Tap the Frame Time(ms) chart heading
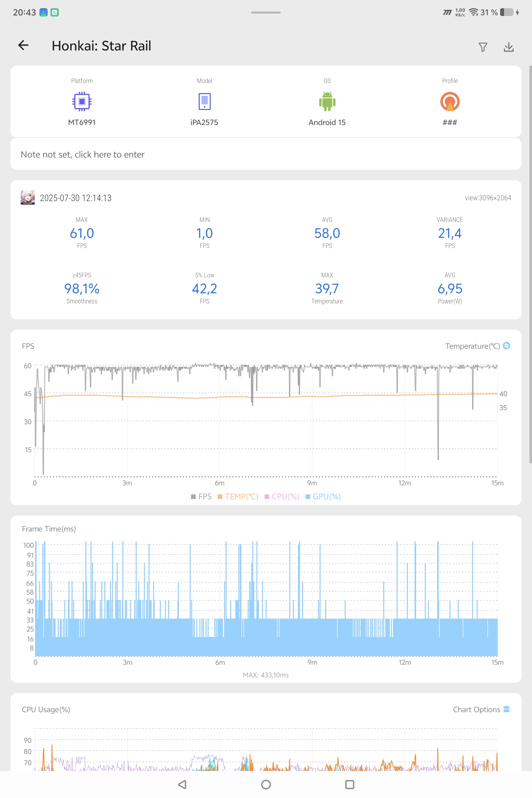Viewport: 532px width, 798px height. [49, 529]
